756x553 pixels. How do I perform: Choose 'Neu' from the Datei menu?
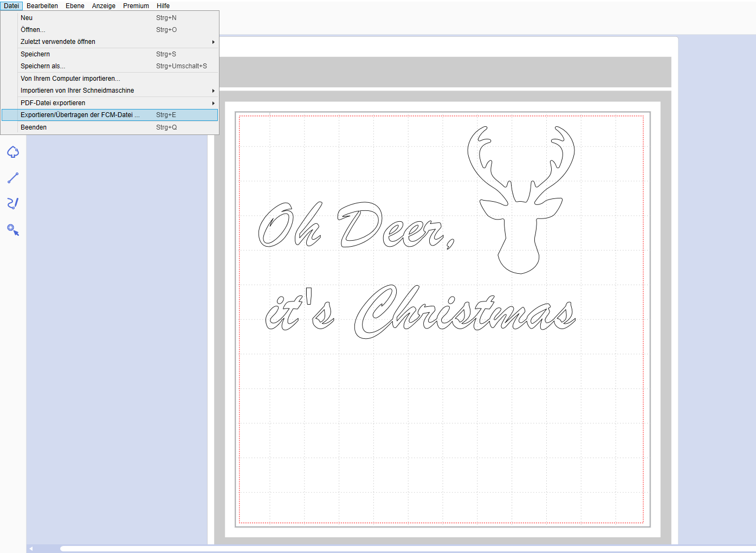(27, 18)
